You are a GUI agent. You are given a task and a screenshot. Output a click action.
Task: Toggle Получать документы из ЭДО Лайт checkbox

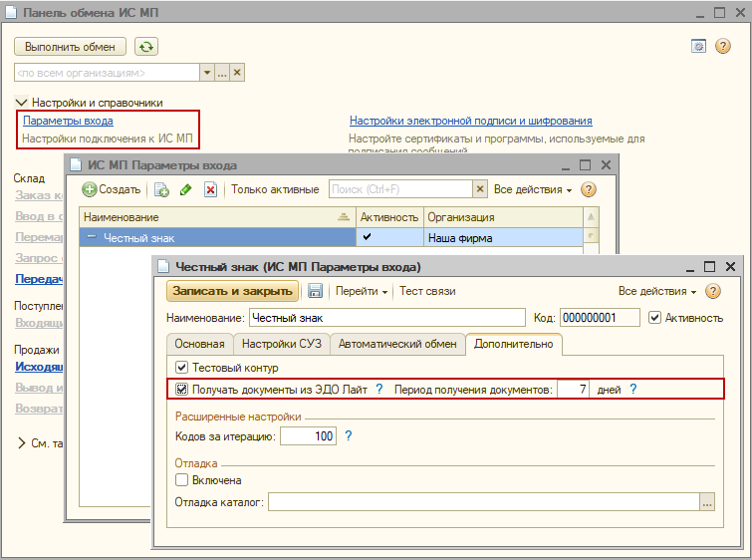(x=181, y=390)
